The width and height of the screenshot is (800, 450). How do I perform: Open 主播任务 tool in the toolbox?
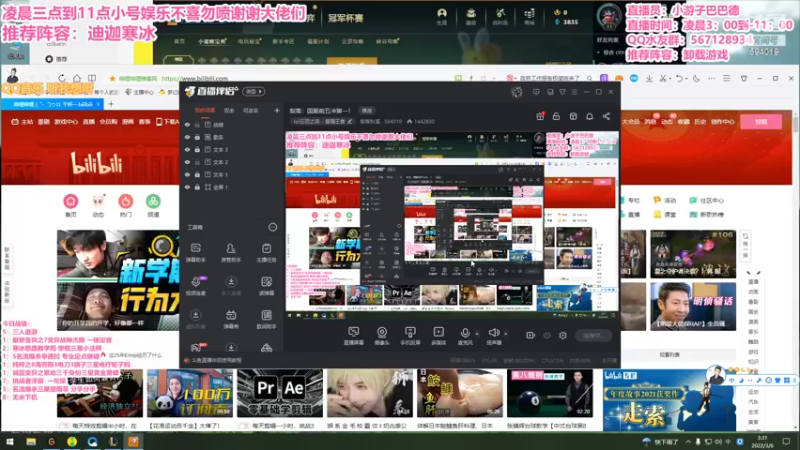(x=266, y=253)
